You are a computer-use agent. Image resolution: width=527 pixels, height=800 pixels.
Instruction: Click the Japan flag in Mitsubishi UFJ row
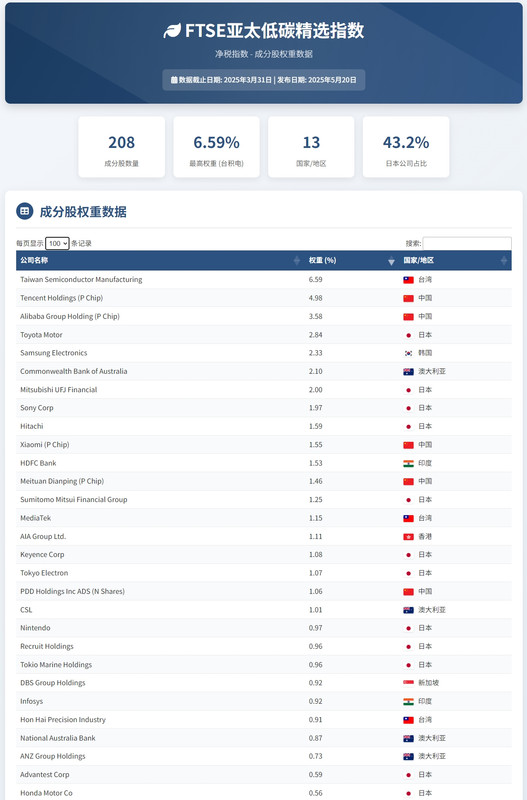(x=409, y=390)
